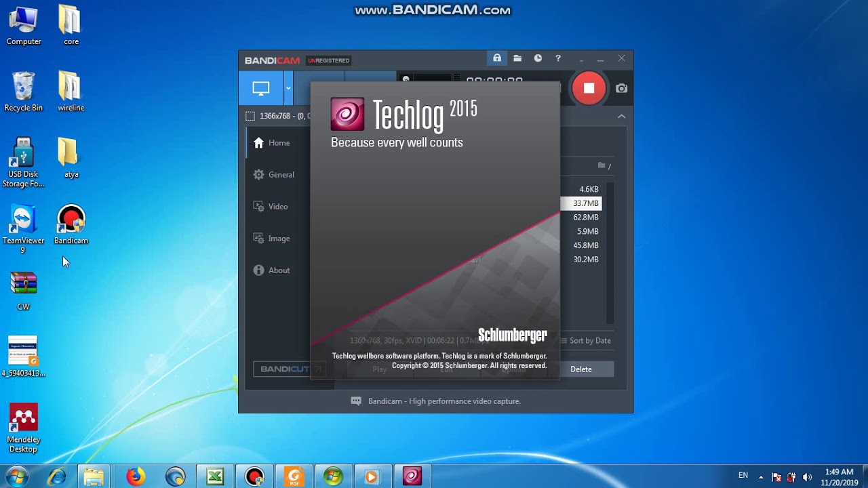The width and height of the screenshot is (868, 488).
Task: Click the lock icon in Bandicam title bar
Action: (497, 58)
